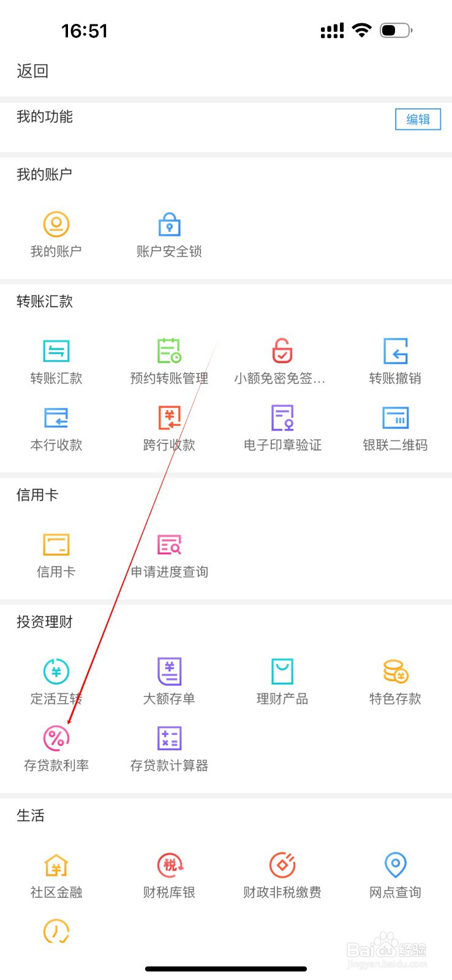Open 大额存单 certificate of deposit icon

point(170,671)
